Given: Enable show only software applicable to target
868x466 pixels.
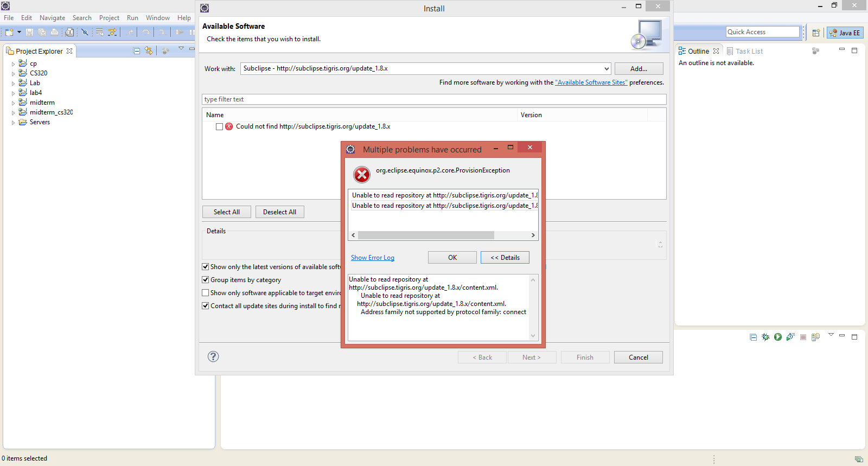Looking at the screenshot, I should click(x=206, y=293).
